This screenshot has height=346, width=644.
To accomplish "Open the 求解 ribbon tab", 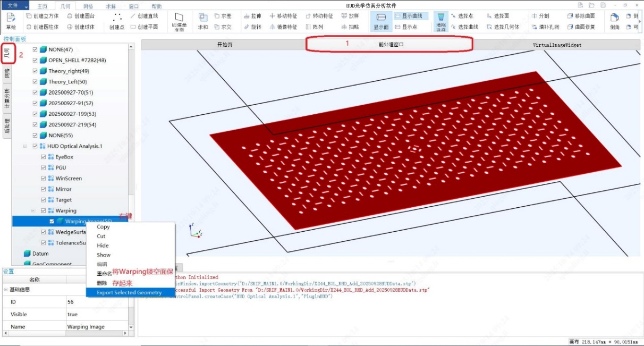I will (111, 6).
